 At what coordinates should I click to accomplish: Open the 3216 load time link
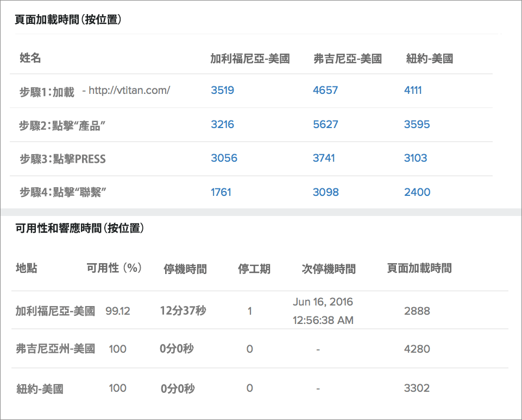point(222,124)
